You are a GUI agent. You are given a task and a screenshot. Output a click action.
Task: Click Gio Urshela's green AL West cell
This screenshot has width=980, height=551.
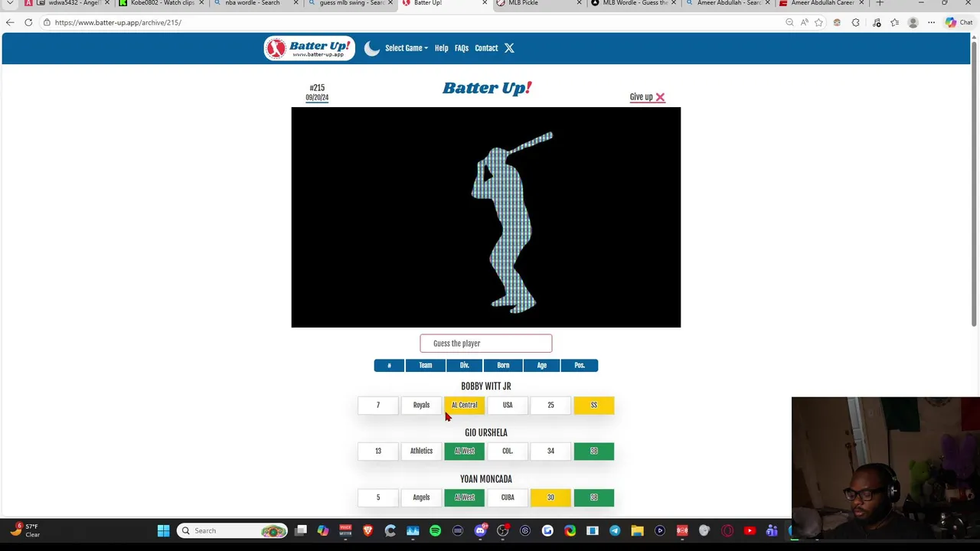click(x=464, y=451)
